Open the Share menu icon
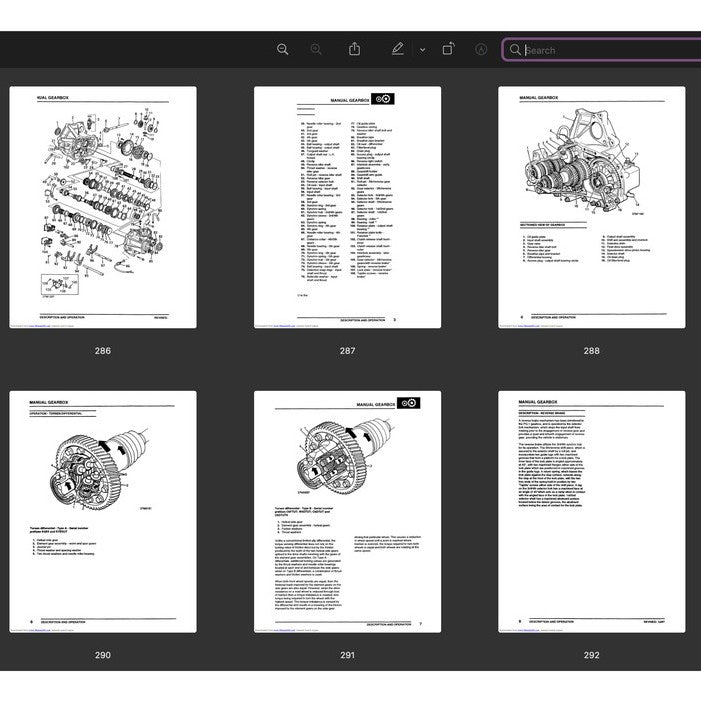 pyautogui.click(x=354, y=49)
